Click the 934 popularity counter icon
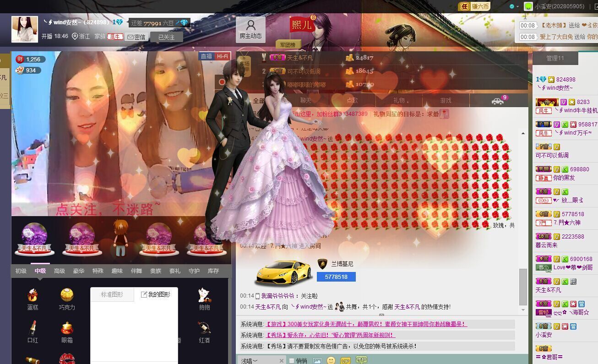 tap(20, 70)
